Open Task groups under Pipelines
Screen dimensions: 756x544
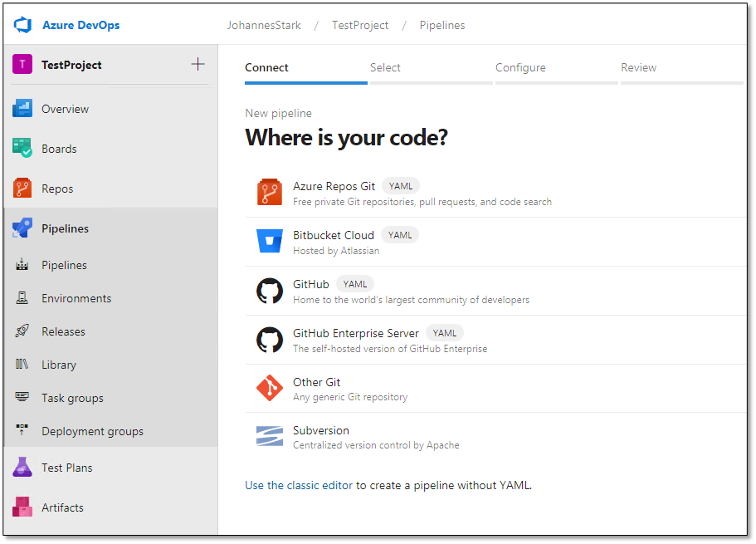click(110, 398)
